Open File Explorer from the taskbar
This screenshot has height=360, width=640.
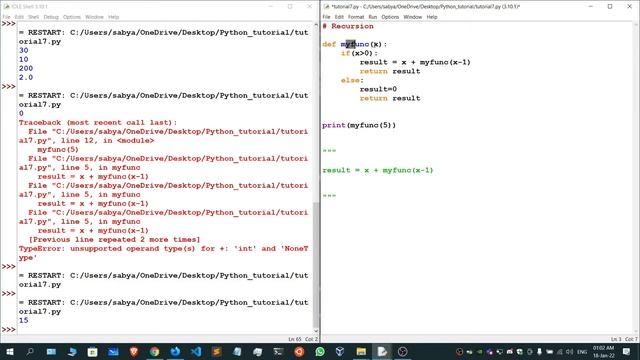pos(361,351)
